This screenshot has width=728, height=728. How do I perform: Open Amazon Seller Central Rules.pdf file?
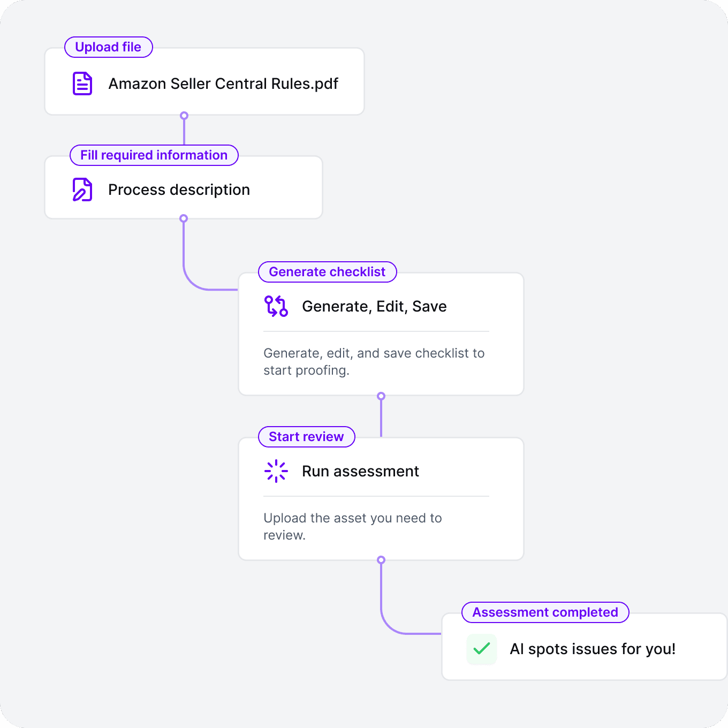pyautogui.click(x=223, y=84)
